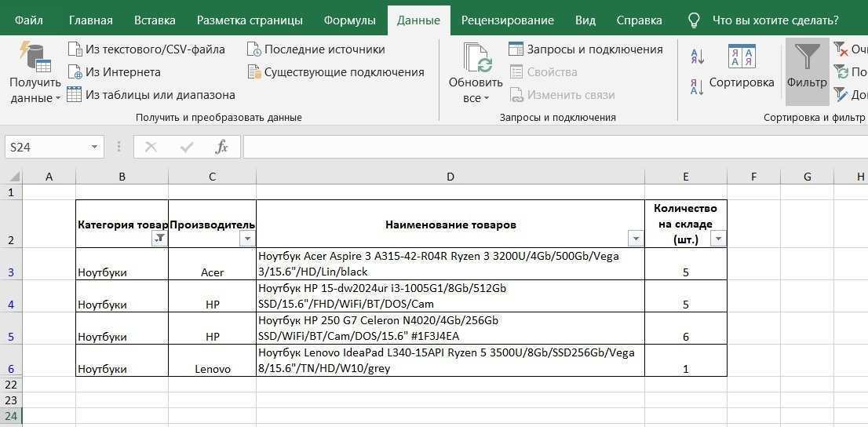This screenshot has height=427, width=868.
Task: Open the Наименование товаров filter dropdown
Action: (x=636, y=238)
